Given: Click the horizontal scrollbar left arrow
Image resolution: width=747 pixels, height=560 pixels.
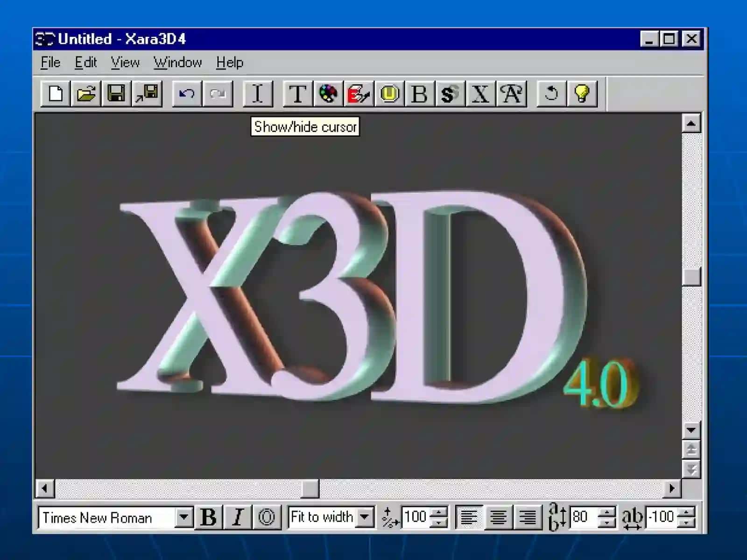Looking at the screenshot, I should click(x=45, y=489).
